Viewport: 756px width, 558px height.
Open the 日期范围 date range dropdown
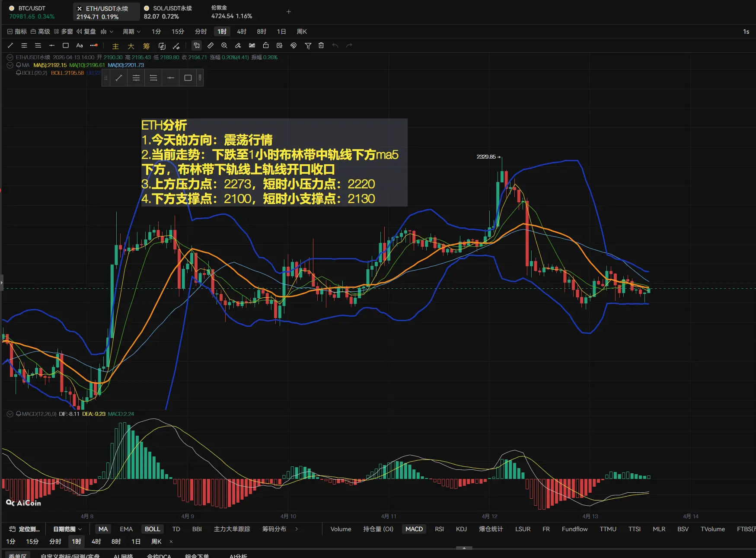click(67, 529)
